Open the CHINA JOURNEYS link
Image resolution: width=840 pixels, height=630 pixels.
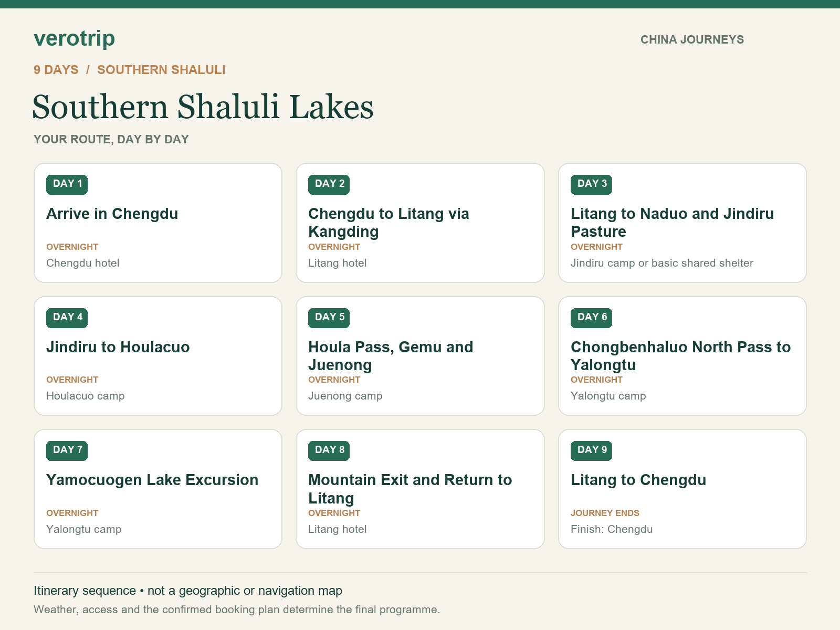coord(692,40)
